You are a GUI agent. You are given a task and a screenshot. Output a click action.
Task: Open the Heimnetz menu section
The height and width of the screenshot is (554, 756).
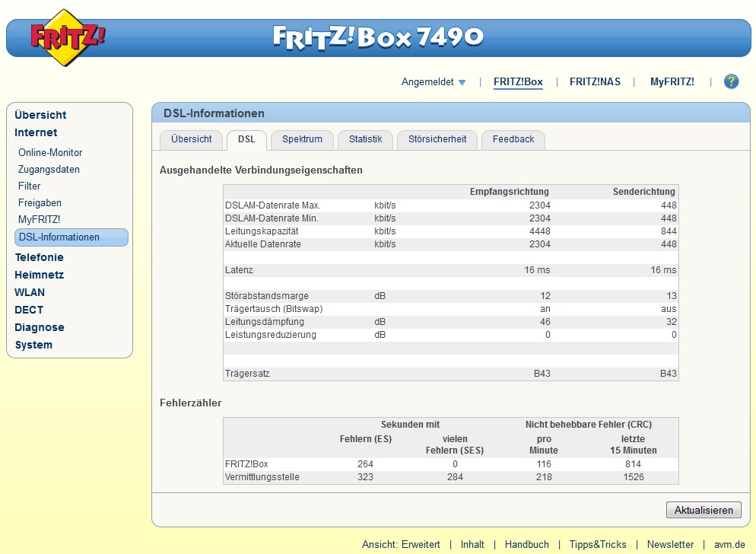coord(39,275)
